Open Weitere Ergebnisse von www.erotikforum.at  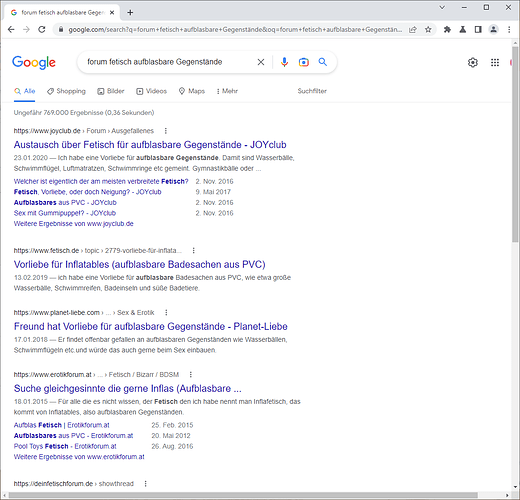point(79,457)
